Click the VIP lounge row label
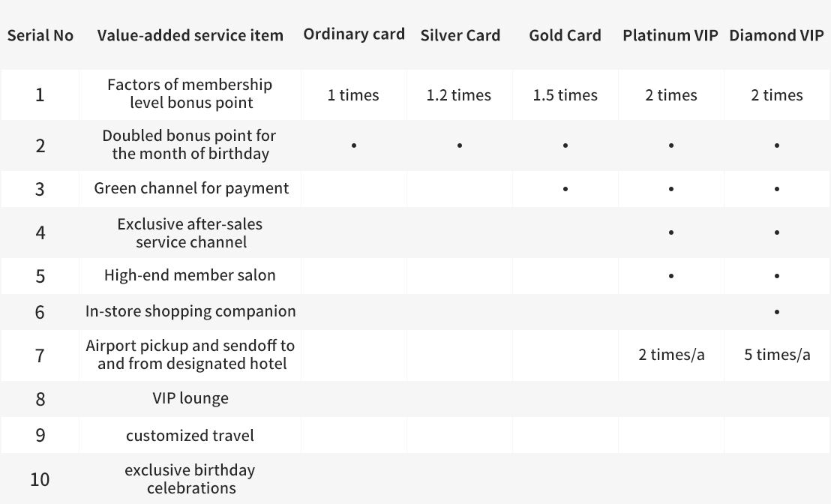This screenshot has height=504, width=831. click(190, 398)
